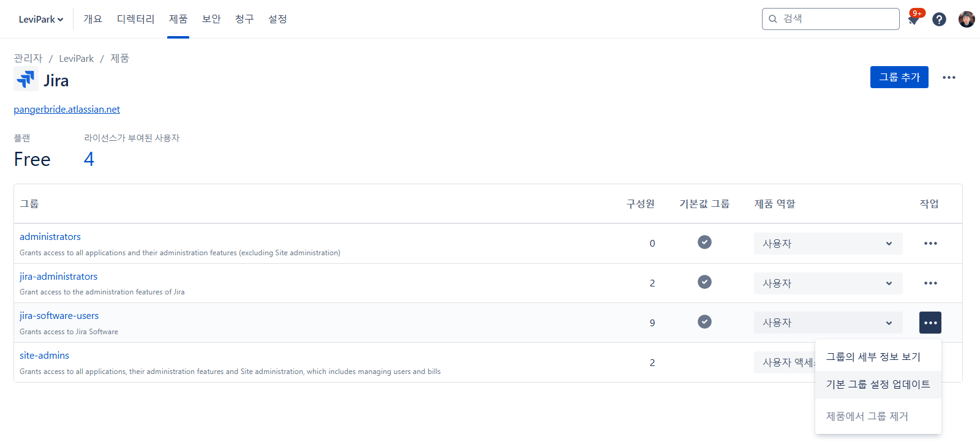Click the Jira product logo icon

tap(26, 80)
